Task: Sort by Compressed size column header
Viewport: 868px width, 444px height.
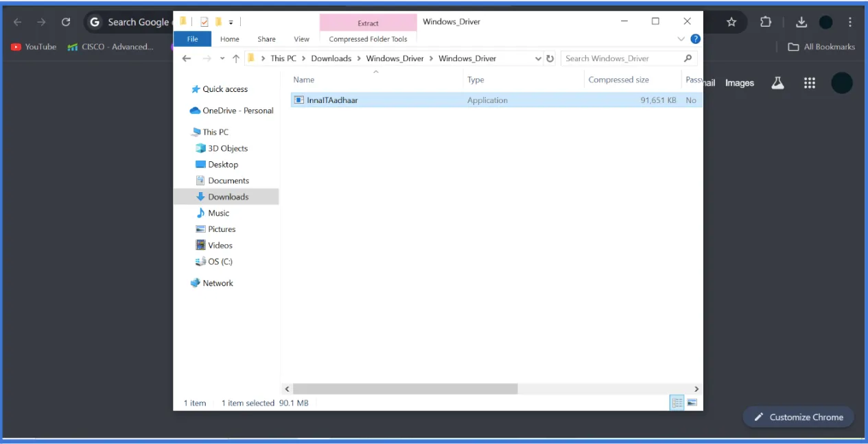Action: tap(618, 80)
